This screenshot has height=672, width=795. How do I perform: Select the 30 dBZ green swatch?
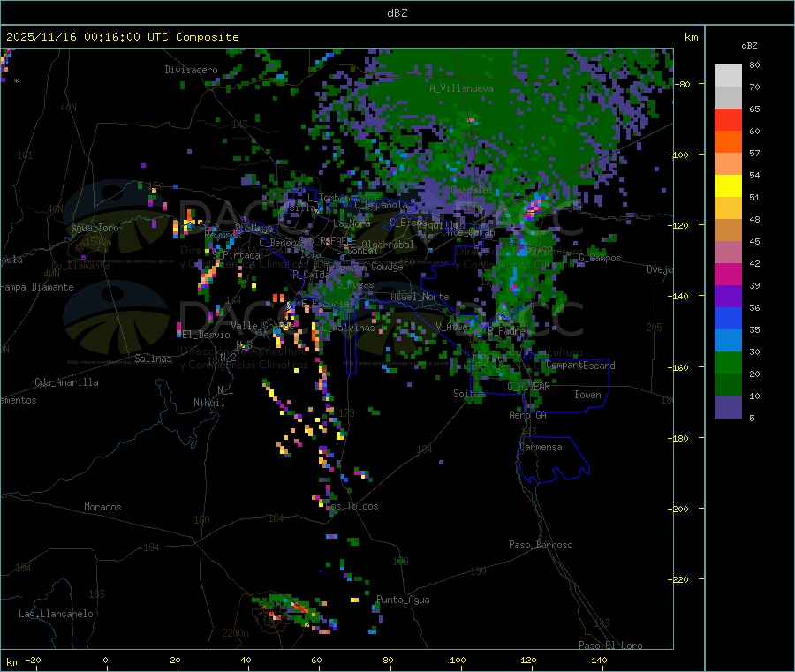[728, 362]
